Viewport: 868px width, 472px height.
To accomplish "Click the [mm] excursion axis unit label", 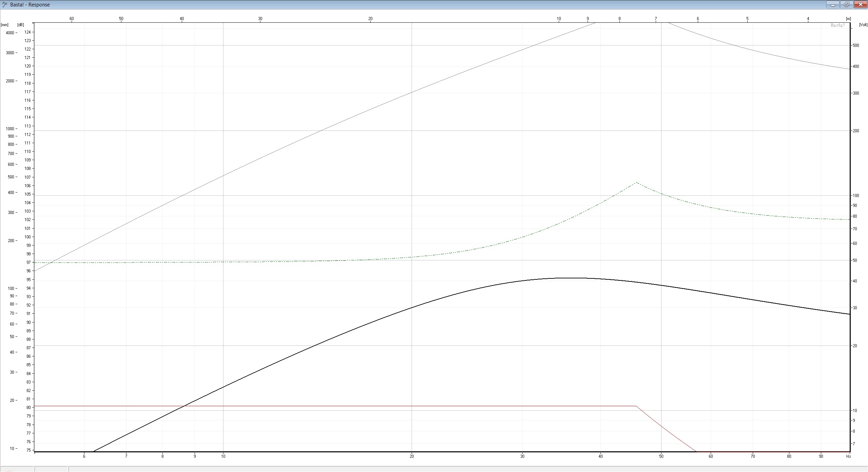I will click(x=5, y=25).
